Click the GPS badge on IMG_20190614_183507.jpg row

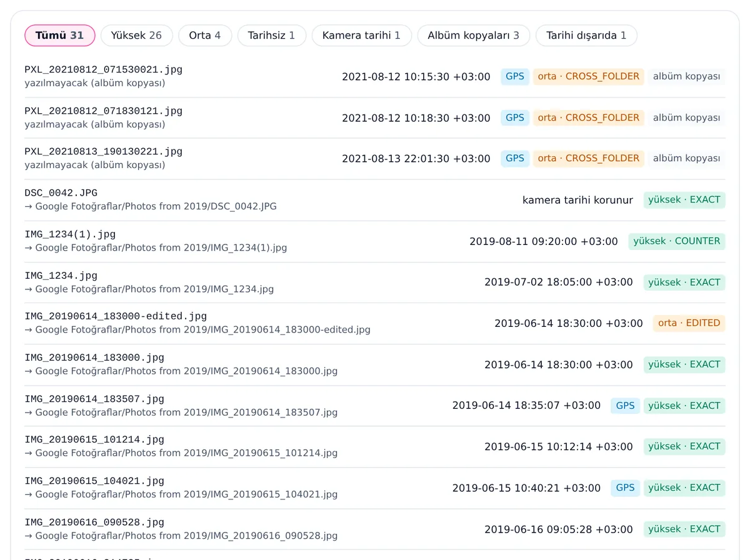(x=625, y=406)
